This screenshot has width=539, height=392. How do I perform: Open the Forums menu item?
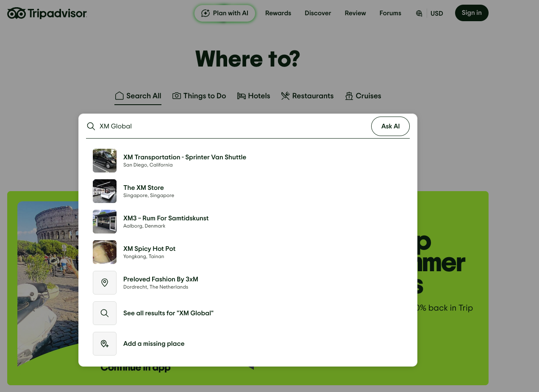[x=390, y=13]
